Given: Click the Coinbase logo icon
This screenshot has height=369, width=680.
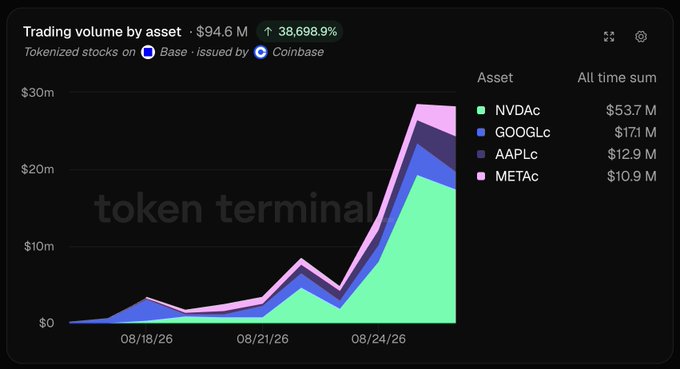Looking at the screenshot, I should pyautogui.click(x=261, y=52).
